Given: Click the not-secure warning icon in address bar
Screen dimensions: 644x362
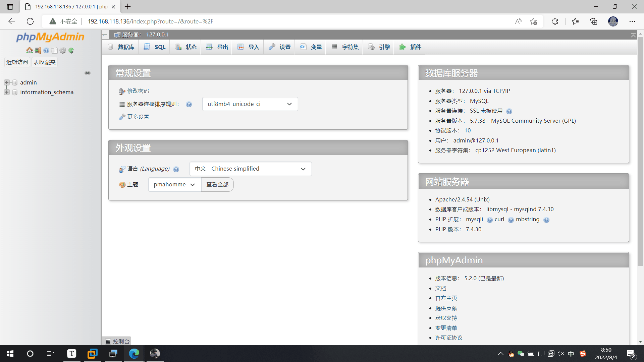Looking at the screenshot, I should click(53, 21).
